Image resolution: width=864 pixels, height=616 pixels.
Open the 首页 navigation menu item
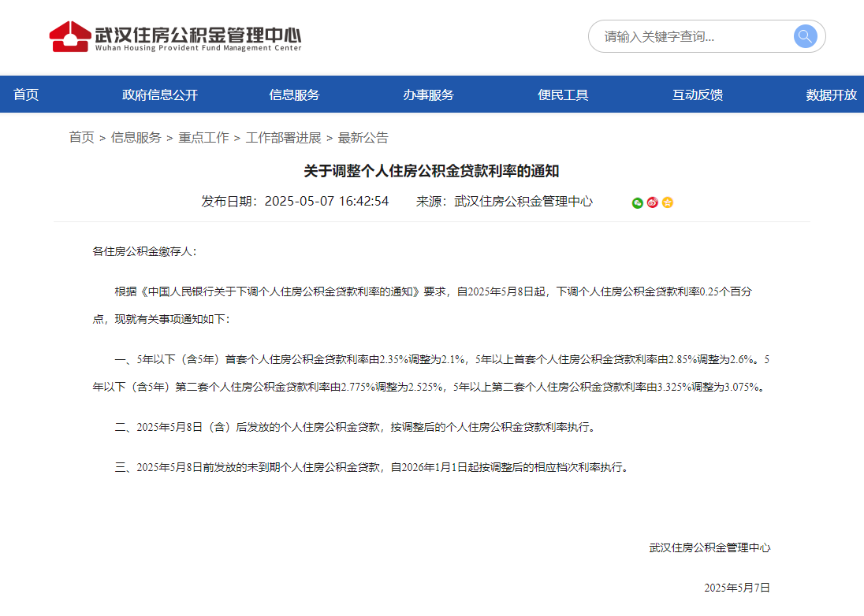[26, 95]
